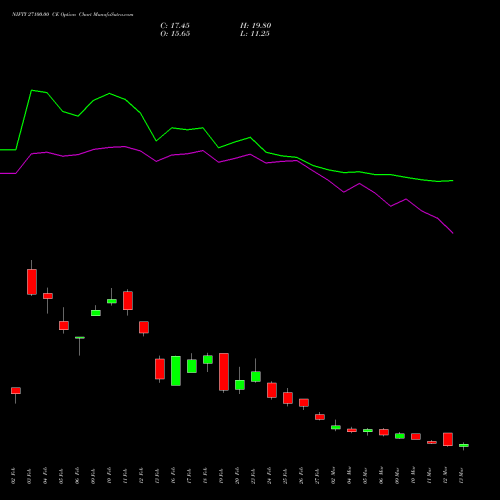The width and height of the screenshot is (500, 500).
Task: Click the red candlestick for 02 Feb
Action: [x=16, y=391]
